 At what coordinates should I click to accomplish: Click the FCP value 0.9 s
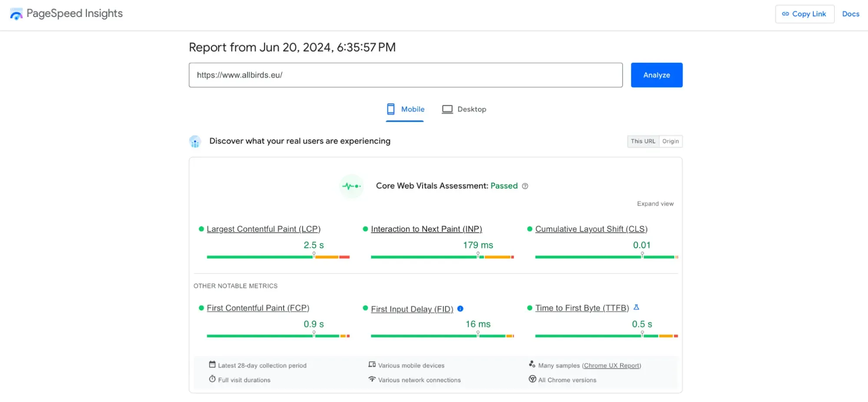pos(314,324)
